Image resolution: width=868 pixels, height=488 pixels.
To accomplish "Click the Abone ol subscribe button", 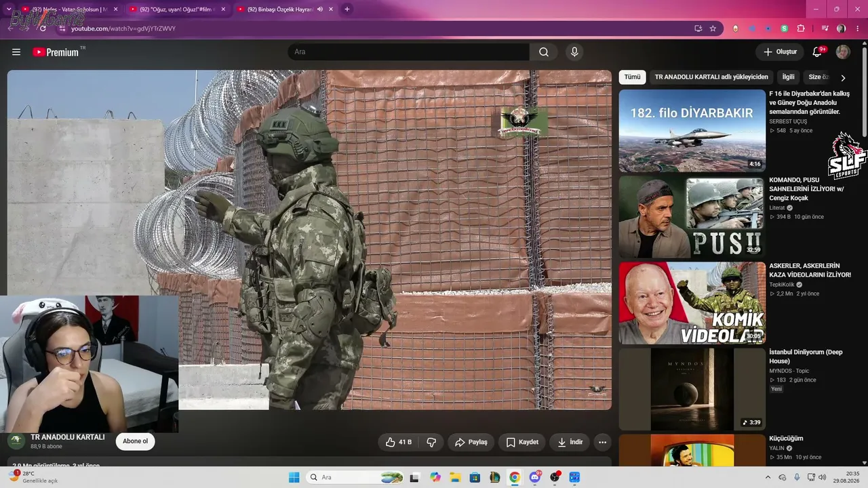I will pos(135,441).
